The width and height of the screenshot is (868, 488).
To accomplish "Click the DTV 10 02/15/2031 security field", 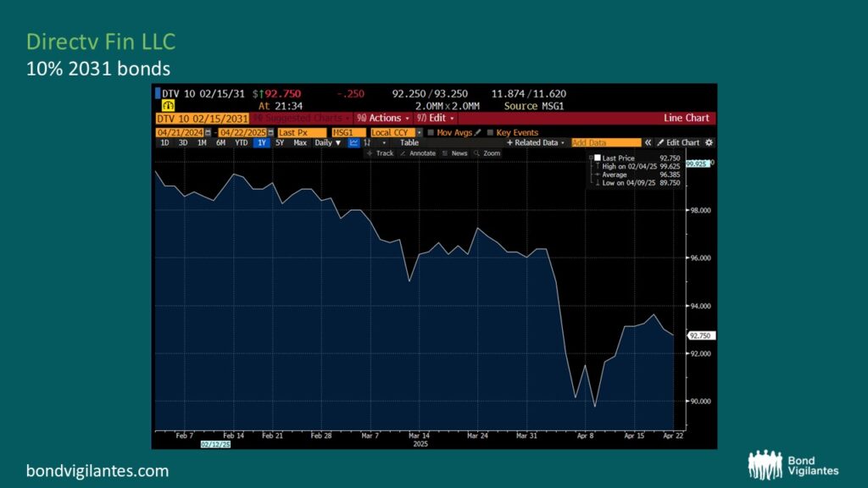I will (x=202, y=119).
